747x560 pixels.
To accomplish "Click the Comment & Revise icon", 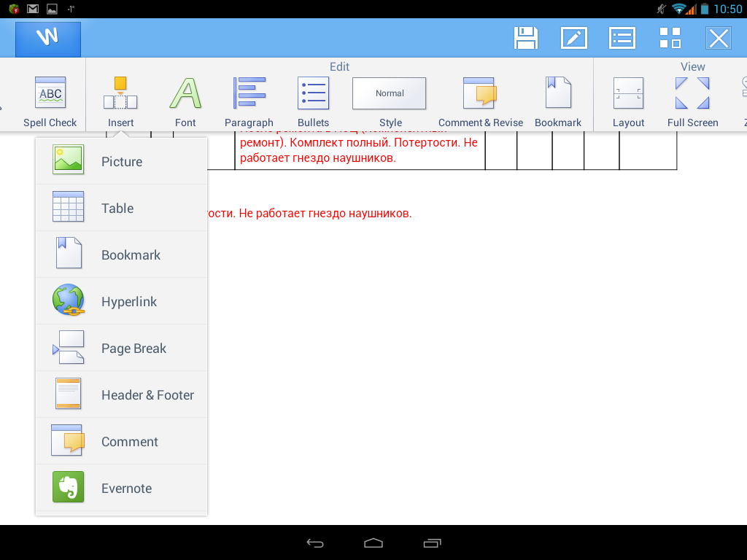I will pyautogui.click(x=480, y=101).
